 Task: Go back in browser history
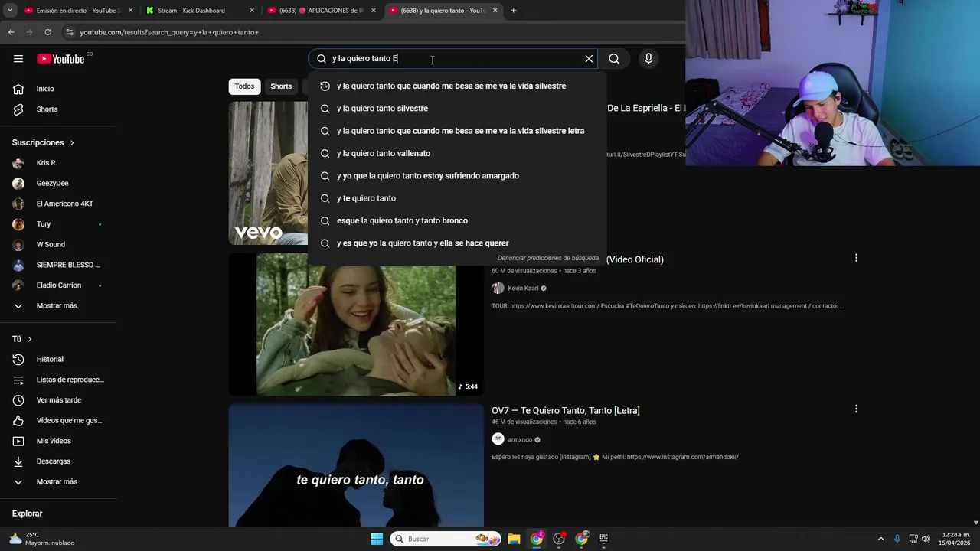point(11,32)
